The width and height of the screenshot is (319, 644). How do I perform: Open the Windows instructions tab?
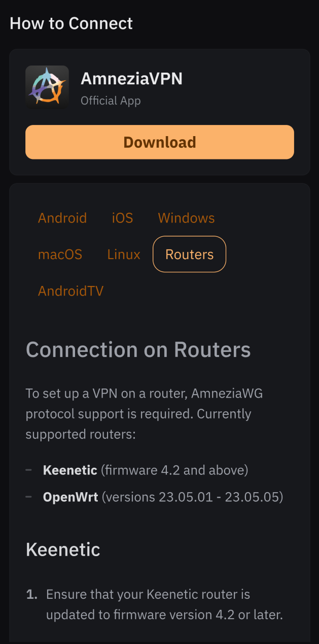coord(186,218)
